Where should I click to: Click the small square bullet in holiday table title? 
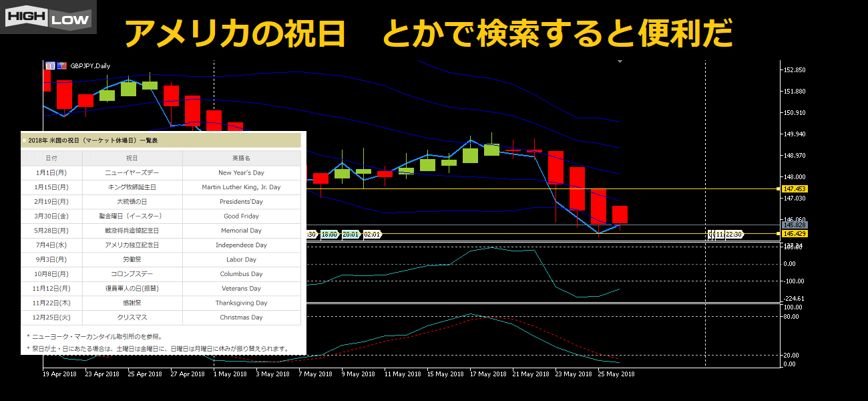25,141
